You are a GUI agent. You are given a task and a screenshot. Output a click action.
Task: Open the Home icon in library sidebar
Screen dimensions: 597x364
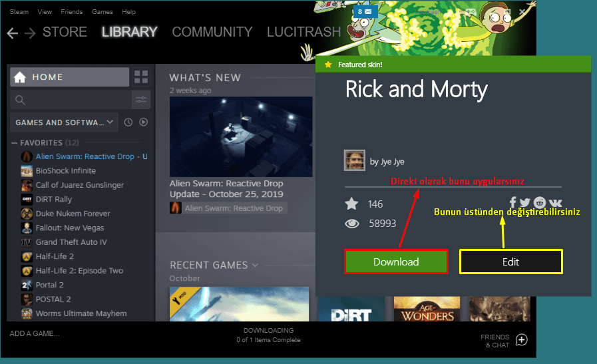(x=19, y=77)
